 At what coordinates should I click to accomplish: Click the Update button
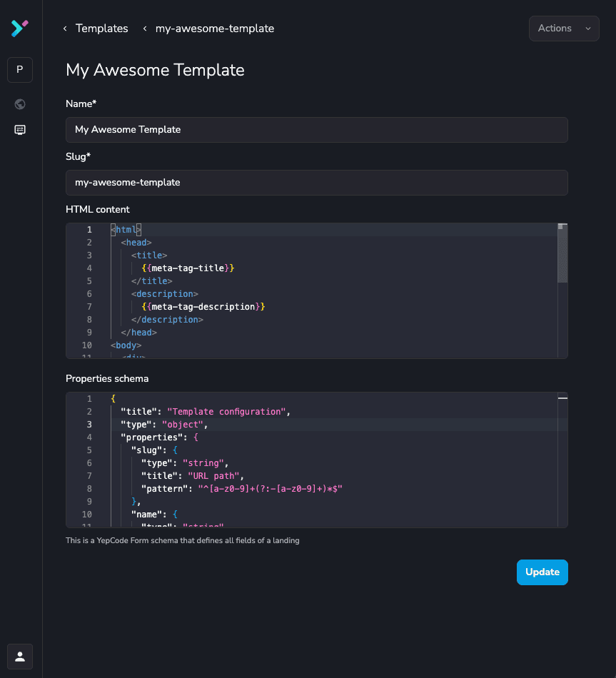click(x=542, y=572)
